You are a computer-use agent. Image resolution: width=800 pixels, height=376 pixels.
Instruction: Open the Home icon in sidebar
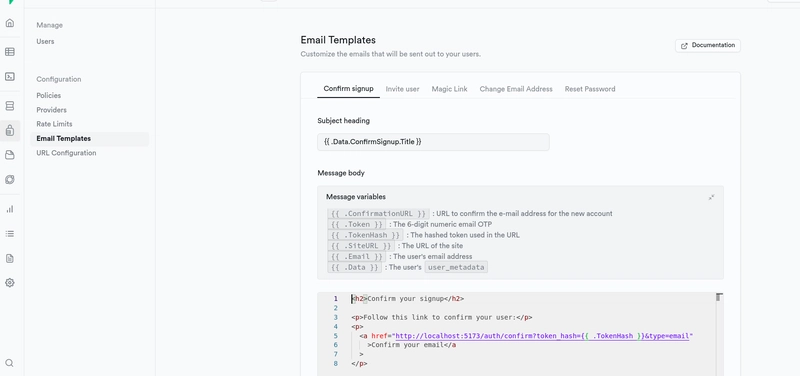pos(10,23)
